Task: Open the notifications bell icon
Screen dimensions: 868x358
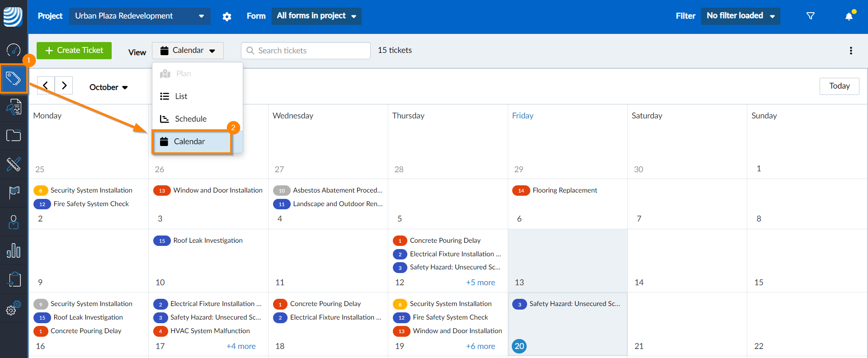Action: click(x=849, y=16)
